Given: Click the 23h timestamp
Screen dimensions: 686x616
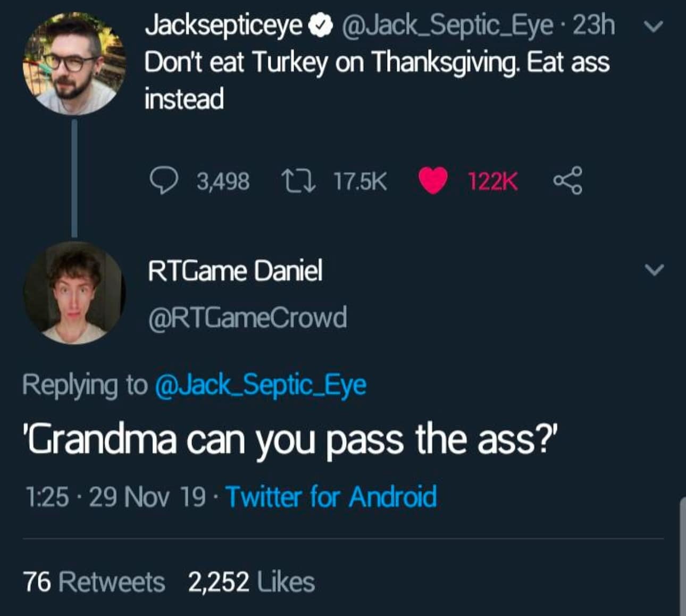Looking at the screenshot, I should tap(593, 26).
